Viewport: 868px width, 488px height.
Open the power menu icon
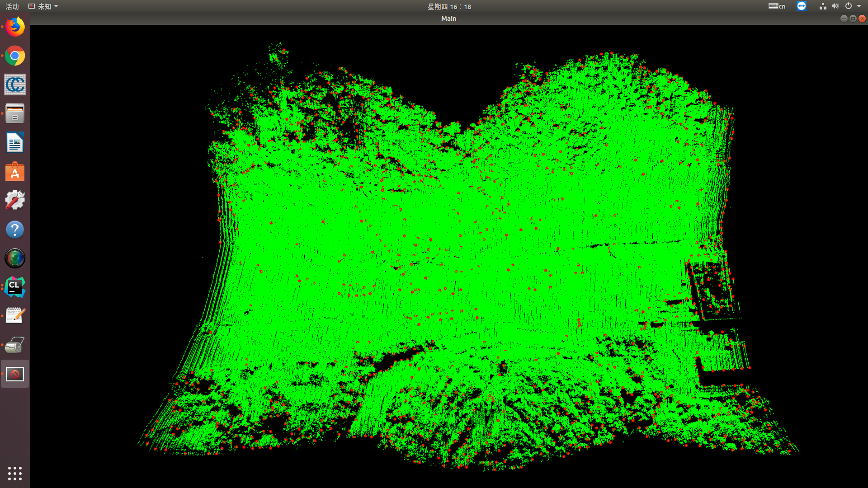coord(849,6)
